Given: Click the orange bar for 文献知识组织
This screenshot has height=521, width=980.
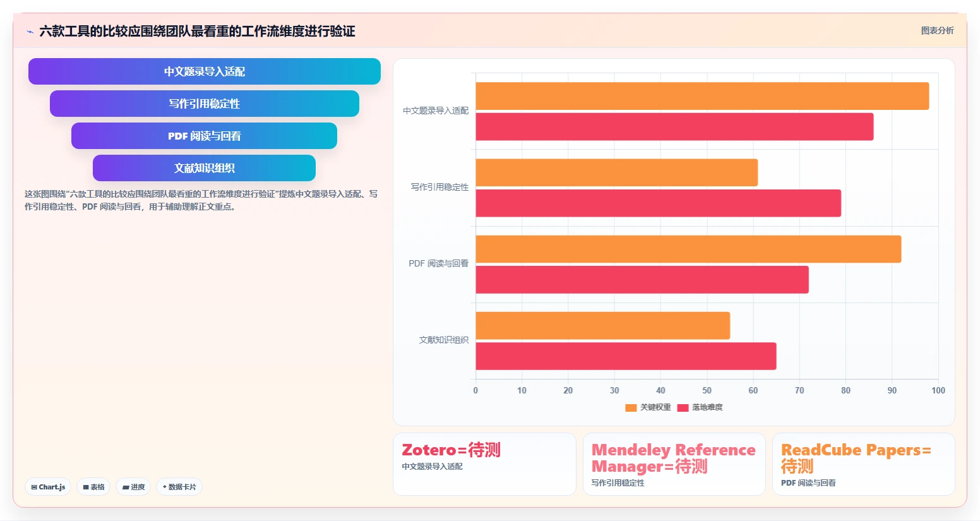Looking at the screenshot, I should pos(603,326).
